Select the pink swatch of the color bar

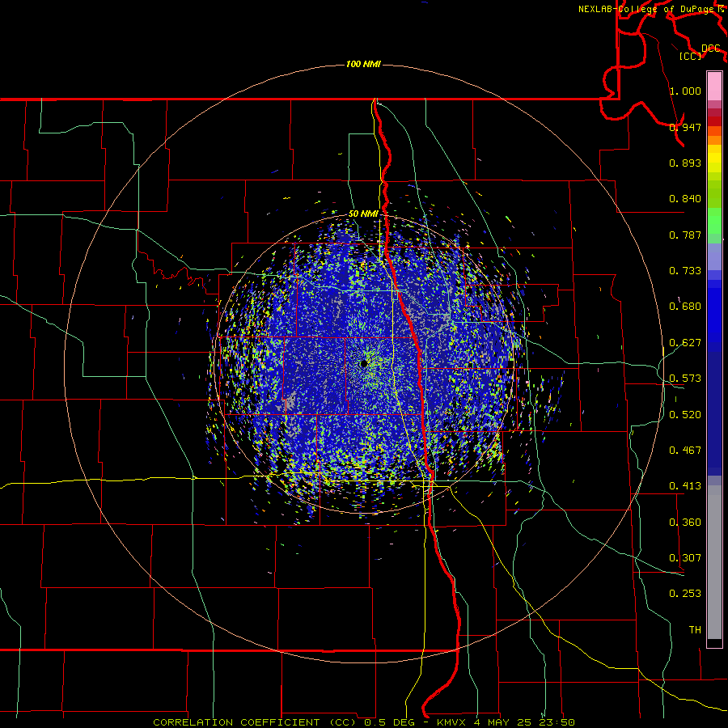point(714,87)
